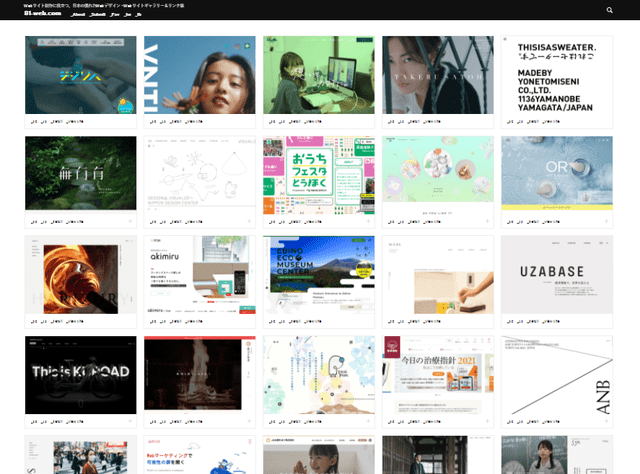This screenshot has width=640, height=474.
Task: Open the This is Ki ROAD thumbnail
Action: coord(81,375)
